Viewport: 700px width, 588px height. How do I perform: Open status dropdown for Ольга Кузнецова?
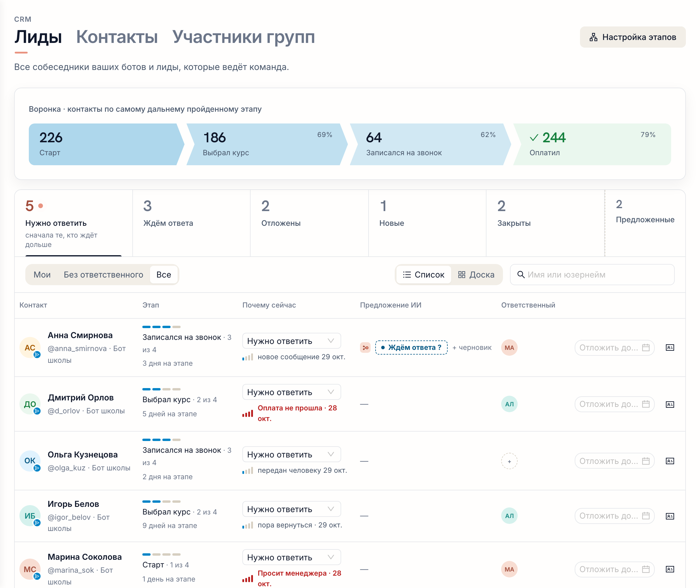(x=291, y=454)
